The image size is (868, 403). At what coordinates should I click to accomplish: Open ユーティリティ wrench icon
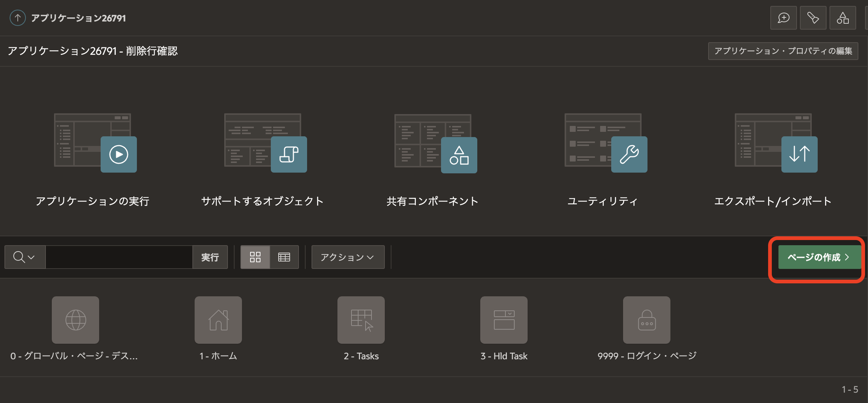pyautogui.click(x=629, y=154)
